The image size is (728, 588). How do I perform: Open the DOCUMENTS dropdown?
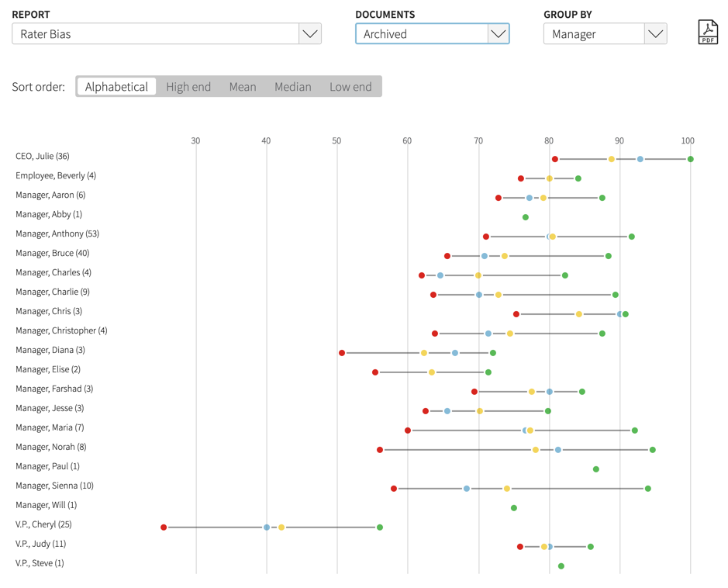(499, 33)
